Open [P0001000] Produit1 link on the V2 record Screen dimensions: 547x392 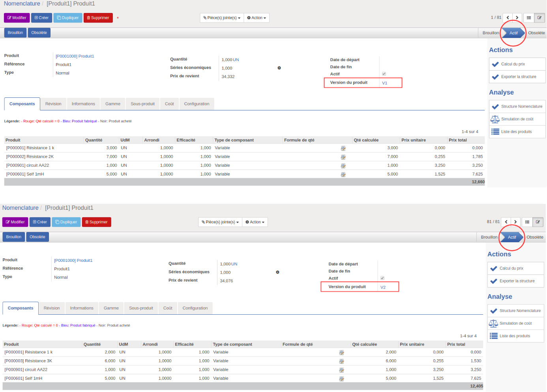pyautogui.click(x=73, y=261)
